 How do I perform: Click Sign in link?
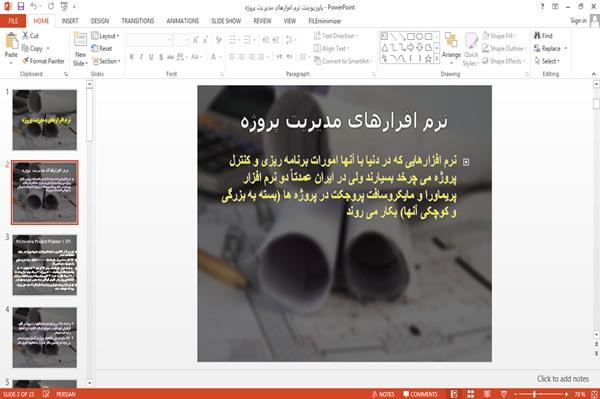coord(578,21)
